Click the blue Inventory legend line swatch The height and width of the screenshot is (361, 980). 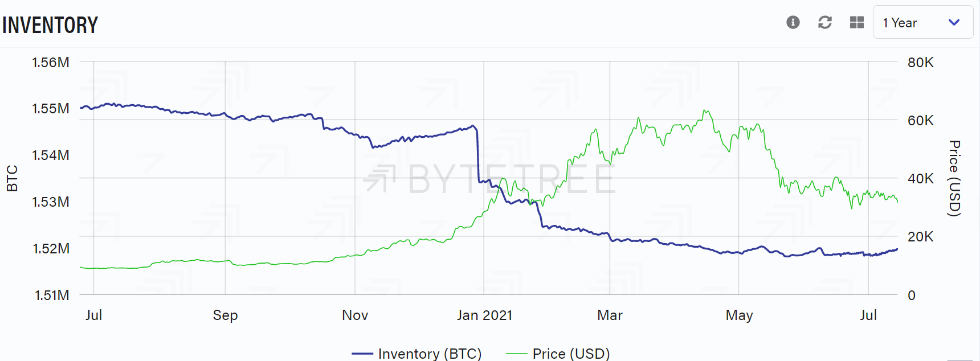click(362, 354)
